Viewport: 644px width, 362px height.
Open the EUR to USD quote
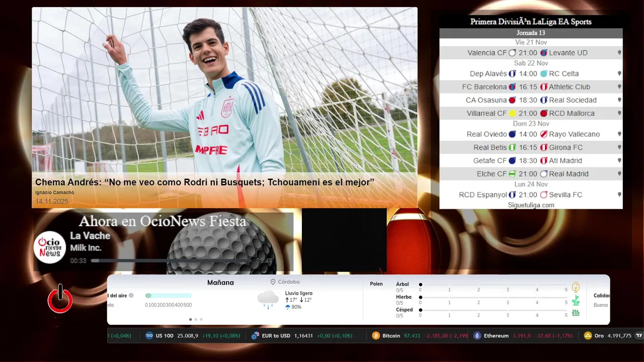(x=301, y=336)
